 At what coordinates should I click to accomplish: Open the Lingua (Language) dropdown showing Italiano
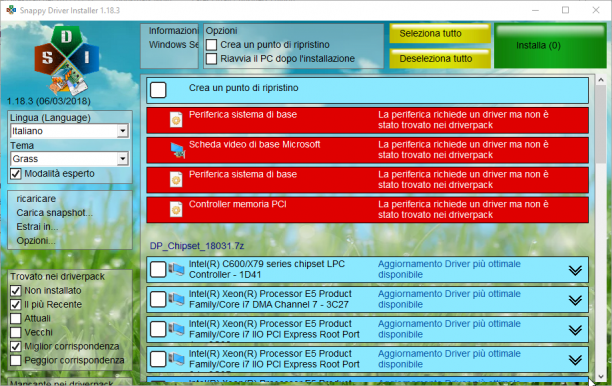(69, 131)
